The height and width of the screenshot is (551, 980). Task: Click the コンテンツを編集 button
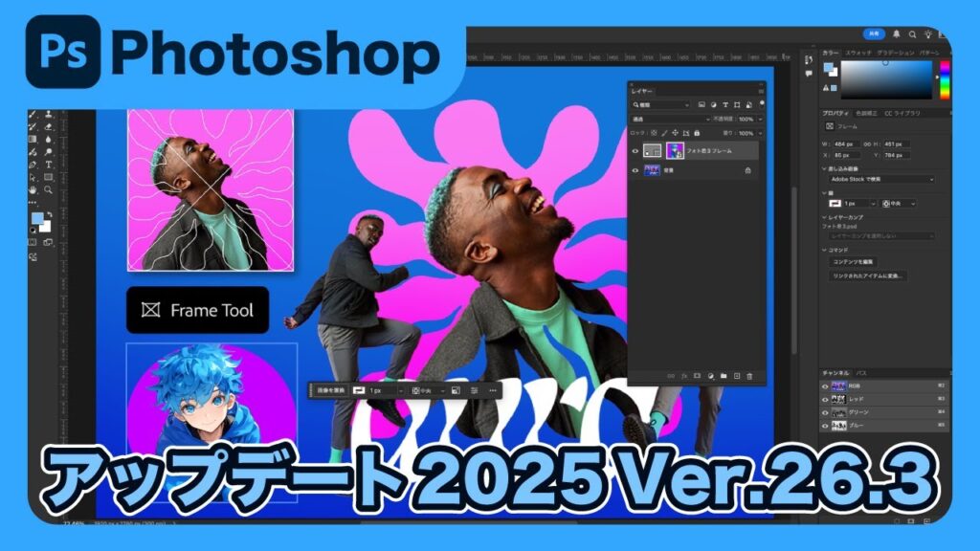(x=853, y=262)
